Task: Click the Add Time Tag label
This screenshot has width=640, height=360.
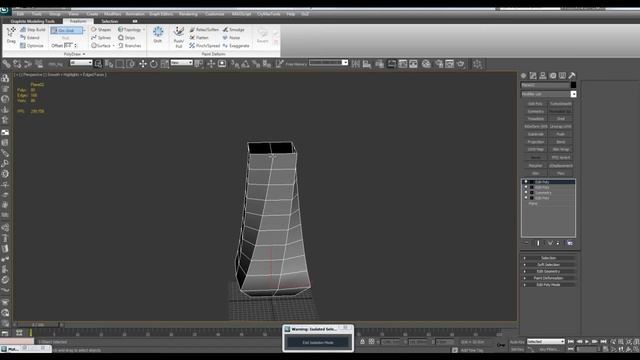Action: pyautogui.click(x=472, y=350)
